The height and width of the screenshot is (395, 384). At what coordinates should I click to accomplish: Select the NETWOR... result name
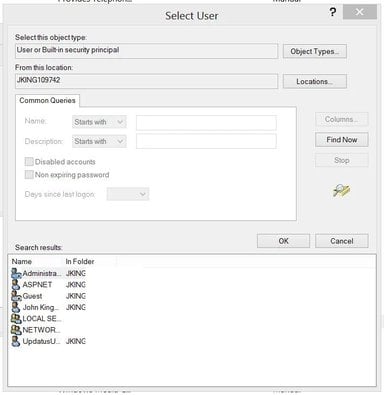coord(41,330)
